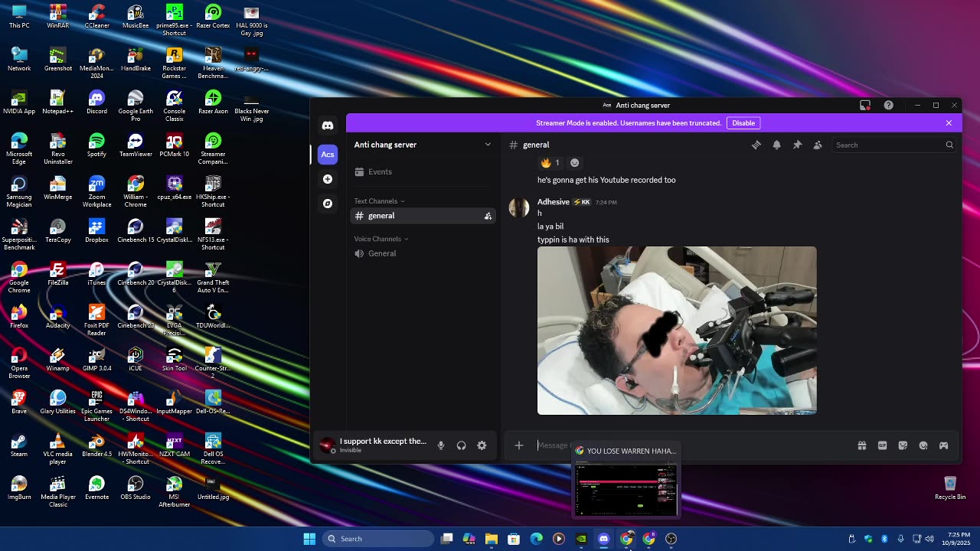
Task: Open Audacity desktop shortcut
Action: 58,316
